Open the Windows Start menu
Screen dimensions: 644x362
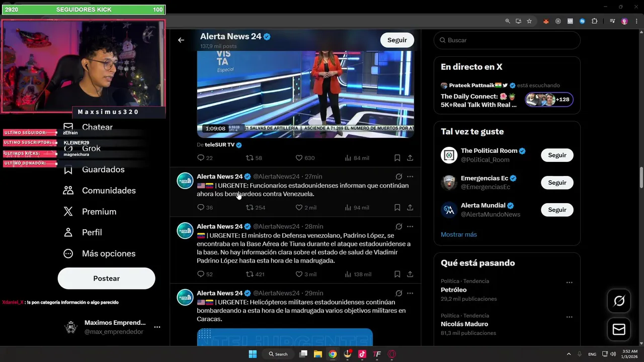click(253, 354)
